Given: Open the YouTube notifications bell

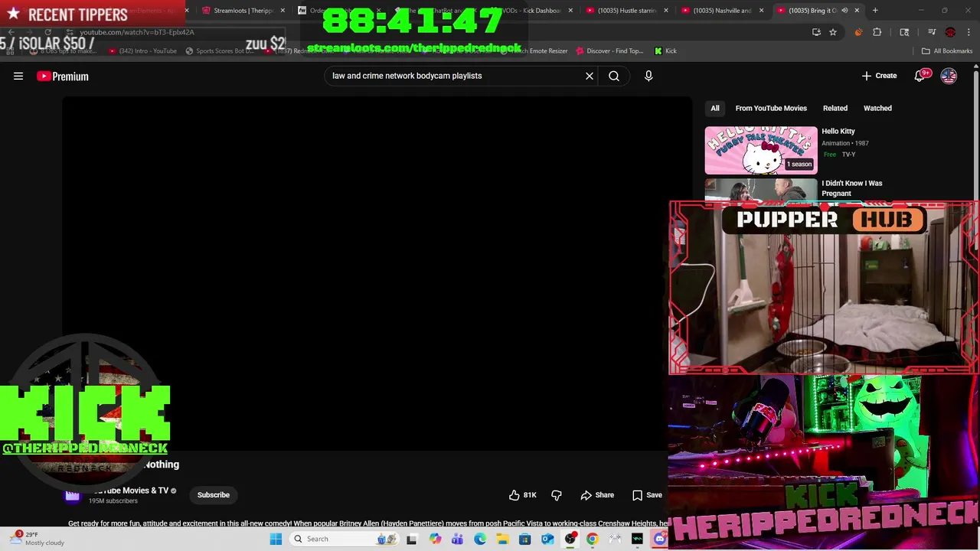Looking at the screenshot, I should (x=920, y=76).
